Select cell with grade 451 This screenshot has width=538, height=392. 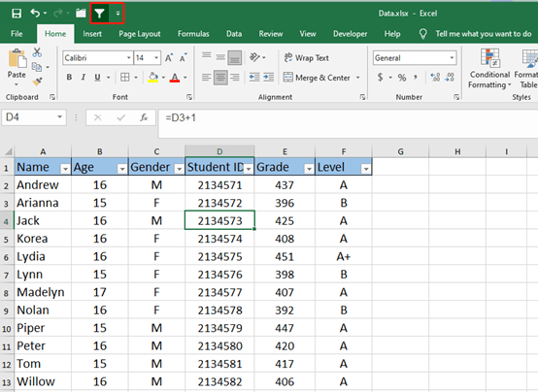click(x=285, y=256)
